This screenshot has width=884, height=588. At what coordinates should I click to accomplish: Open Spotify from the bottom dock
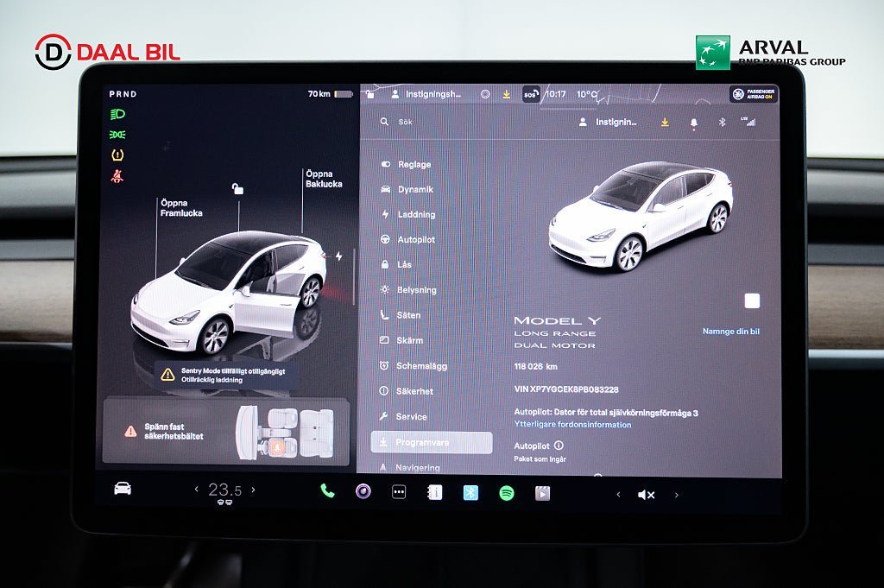507,493
